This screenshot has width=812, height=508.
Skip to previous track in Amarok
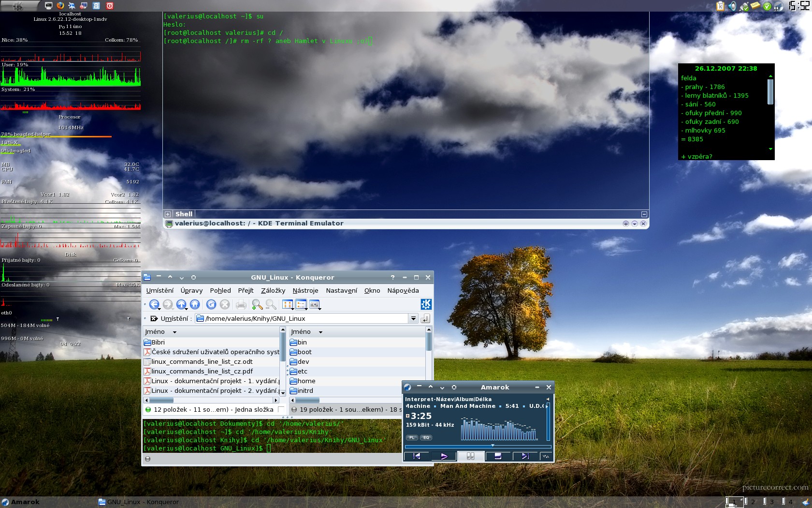pyautogui.click(x=417, y=456)
